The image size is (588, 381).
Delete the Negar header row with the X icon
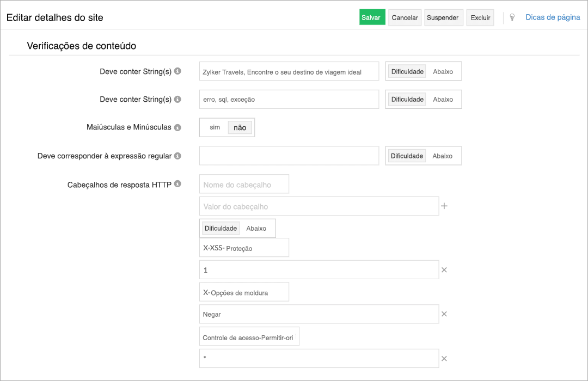pyautogui.click(x=444, y=314)
